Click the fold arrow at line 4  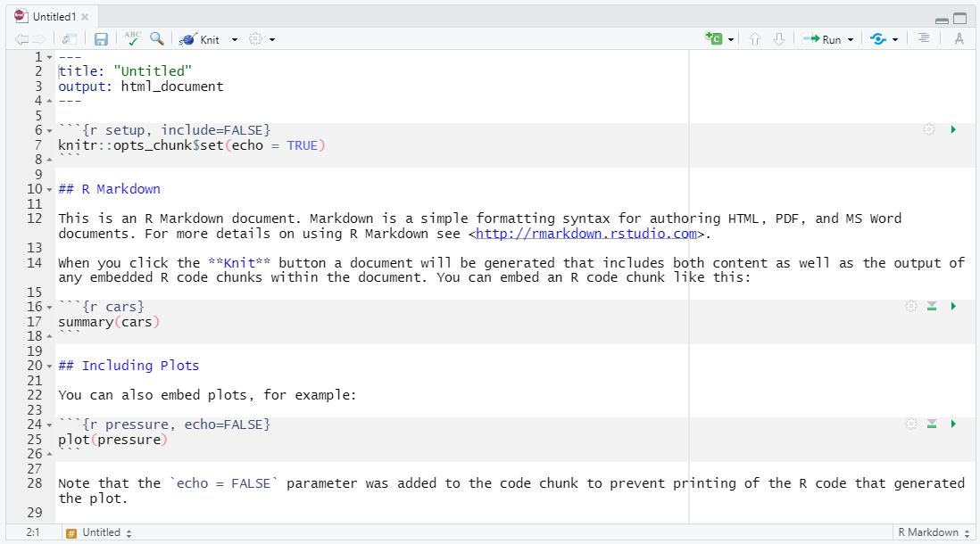tap(49, 101)
